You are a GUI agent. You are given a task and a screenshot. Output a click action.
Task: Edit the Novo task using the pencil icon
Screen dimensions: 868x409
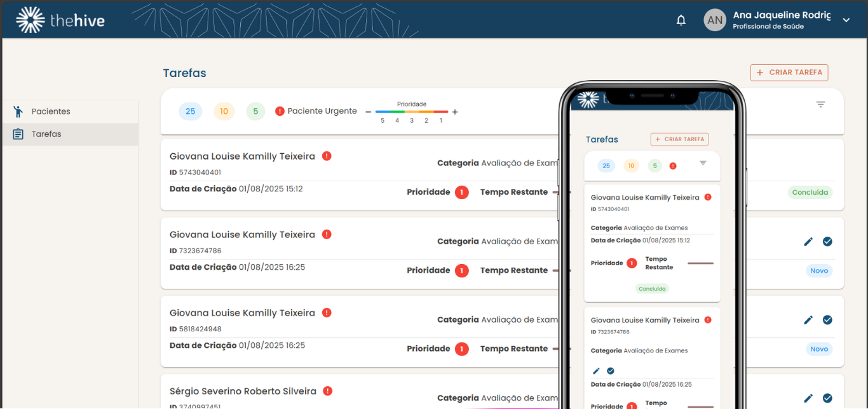(x=808, y=242)
